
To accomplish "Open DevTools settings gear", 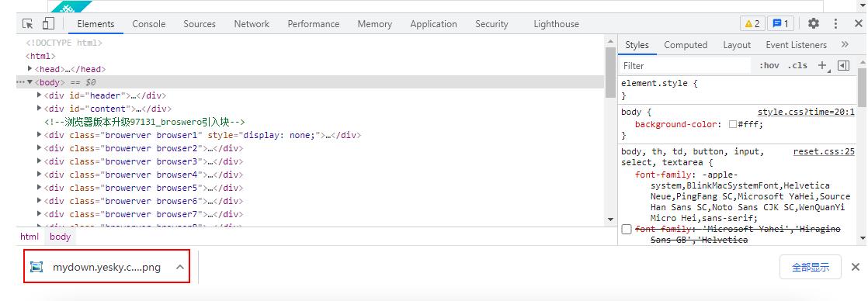I will pyautogui.click(x=813, y=24).
